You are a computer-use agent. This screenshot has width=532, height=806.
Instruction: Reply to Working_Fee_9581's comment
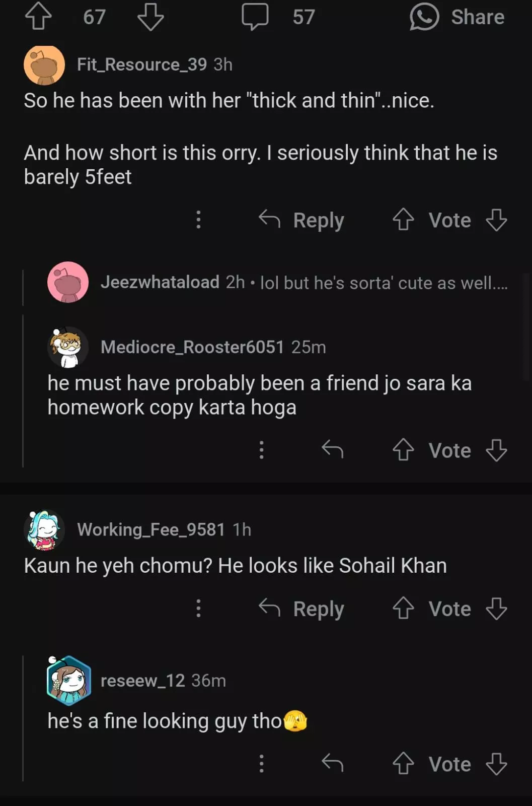301,609
